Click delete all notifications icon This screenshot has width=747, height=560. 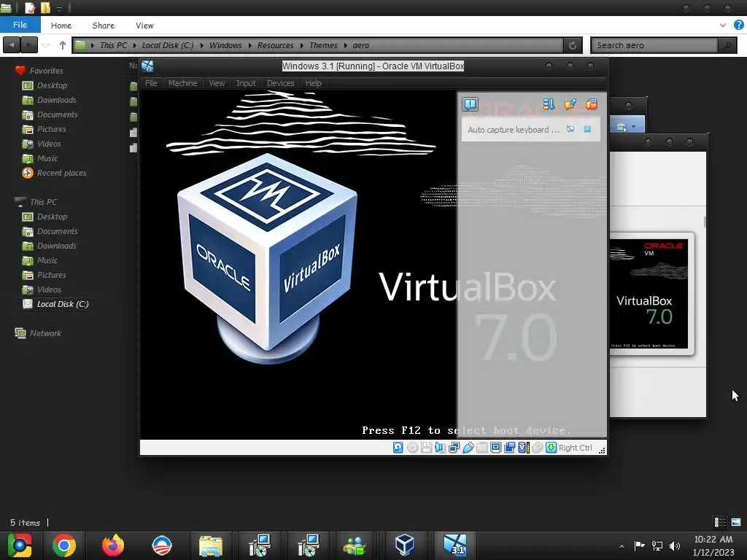coord(592,104)
